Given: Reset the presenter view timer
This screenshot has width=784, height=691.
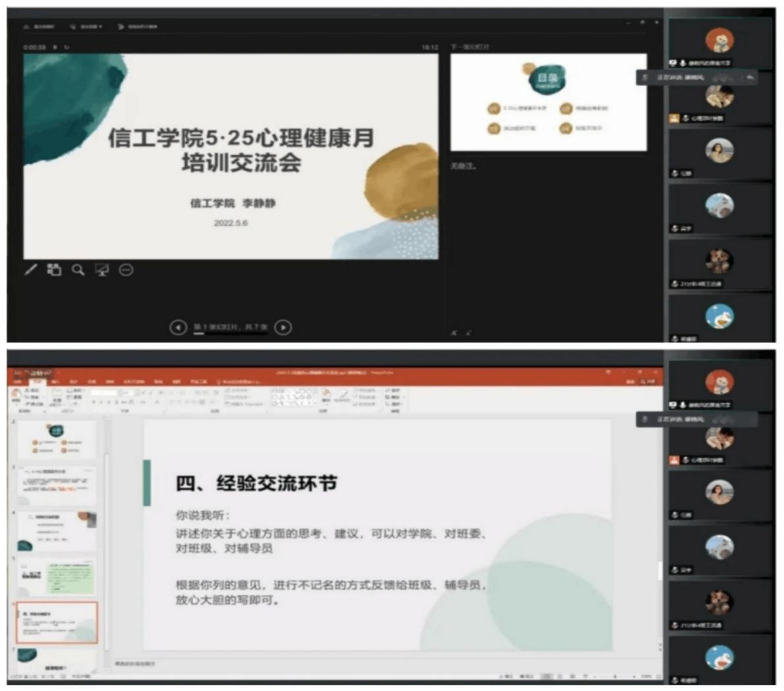Looking at the screenshot, I should tap(67, 47).
